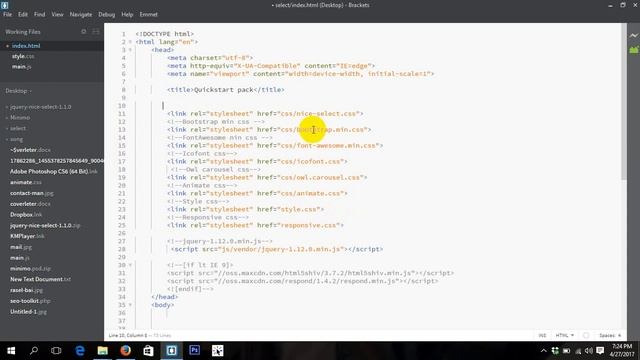Viewport: 640px width, 360px height.
Task: Expand the Minimo folder
Action: pos(20,117)
